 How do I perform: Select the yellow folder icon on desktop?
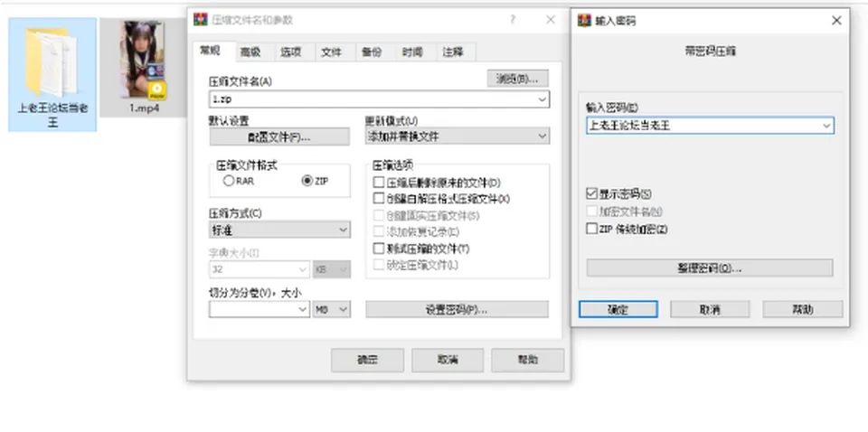click(x=51, y=61)
